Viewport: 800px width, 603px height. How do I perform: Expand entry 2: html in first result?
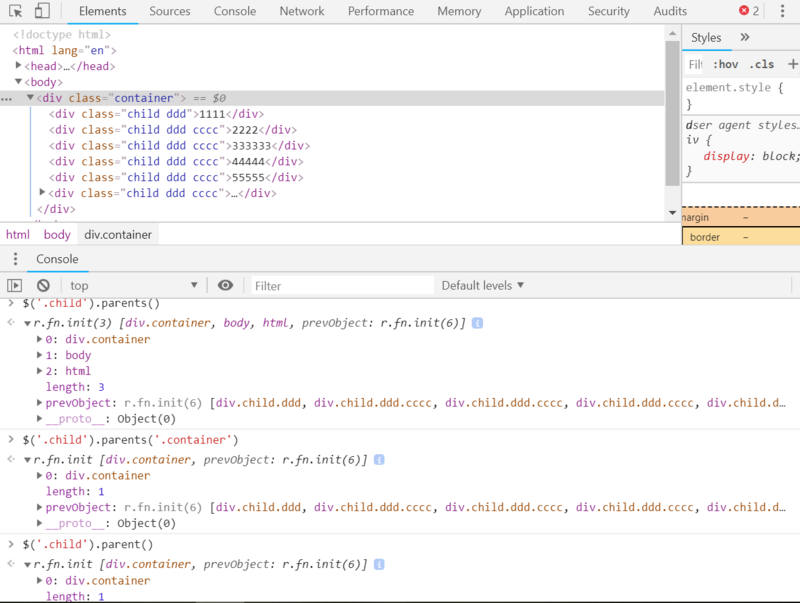pos(39,370)
